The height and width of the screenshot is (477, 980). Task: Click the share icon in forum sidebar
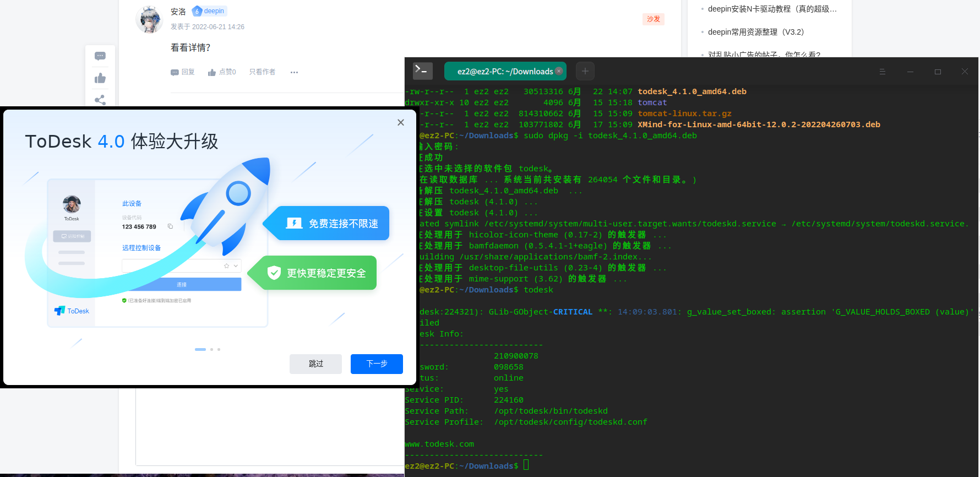pos(100,100)
